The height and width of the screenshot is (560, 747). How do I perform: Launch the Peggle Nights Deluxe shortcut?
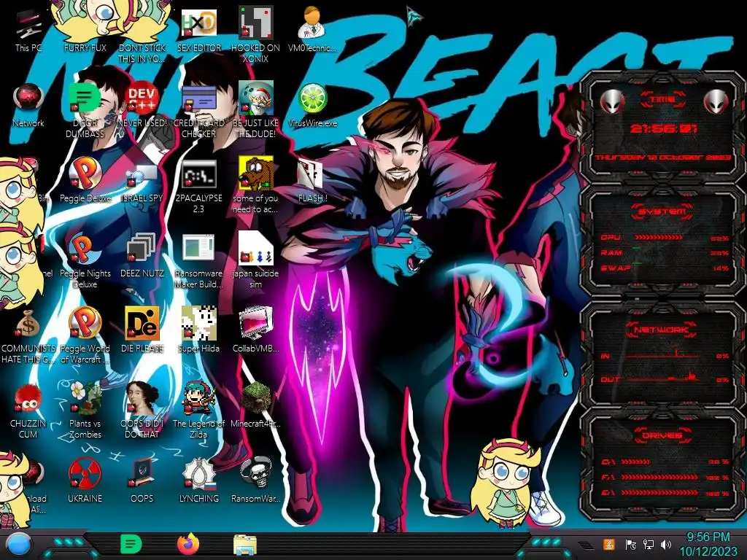tap(85, 261)
